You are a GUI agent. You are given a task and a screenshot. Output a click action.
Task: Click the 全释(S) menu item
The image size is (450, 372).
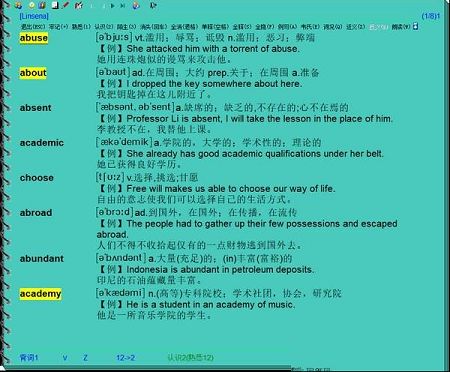pyautogui.click(x=242, y=27)
